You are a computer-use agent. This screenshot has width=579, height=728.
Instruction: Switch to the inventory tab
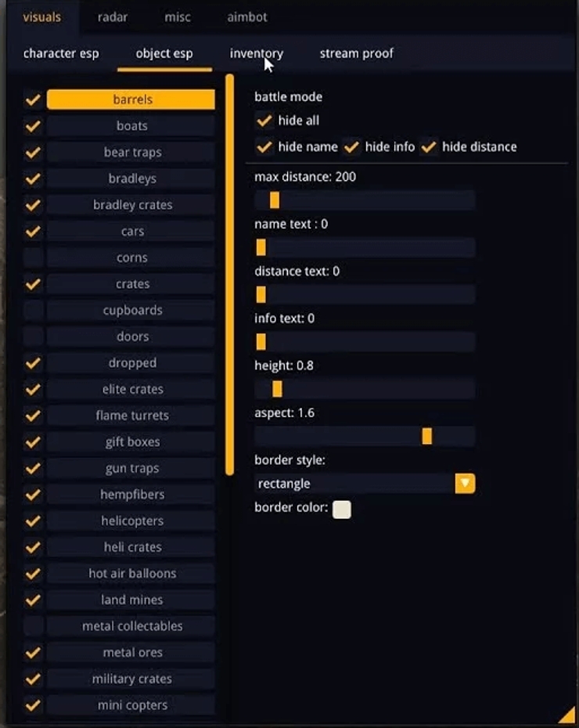(x=256, y=53)
